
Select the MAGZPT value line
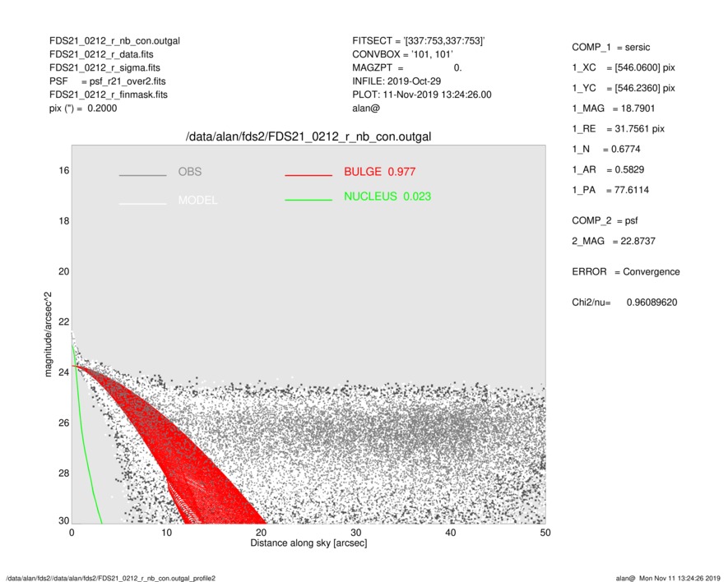pos(406,67)
